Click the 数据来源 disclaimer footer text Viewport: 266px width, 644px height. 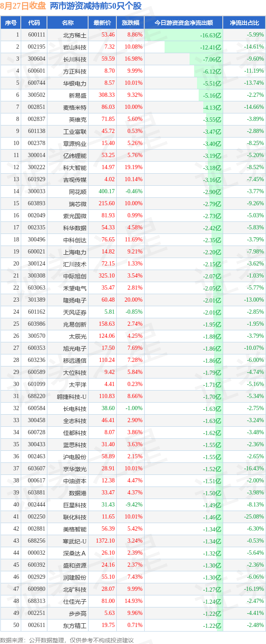click(x=66, y=640)
